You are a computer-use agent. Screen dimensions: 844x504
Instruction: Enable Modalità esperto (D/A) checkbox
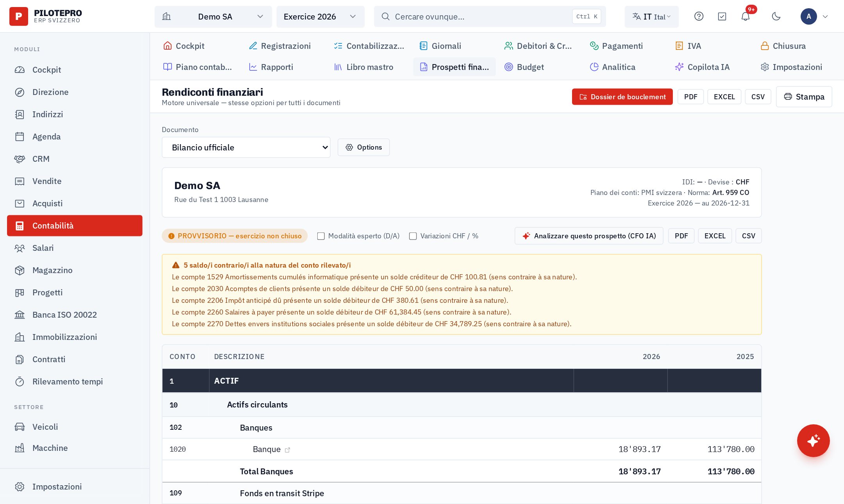coord(321,236)
